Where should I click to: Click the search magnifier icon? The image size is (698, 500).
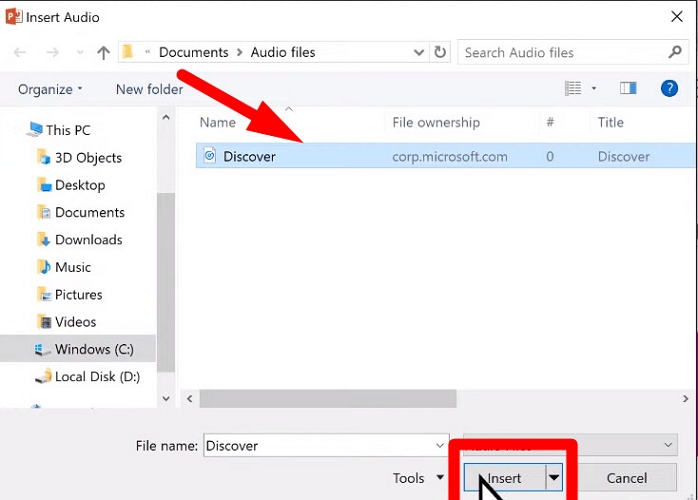point(675,52)
